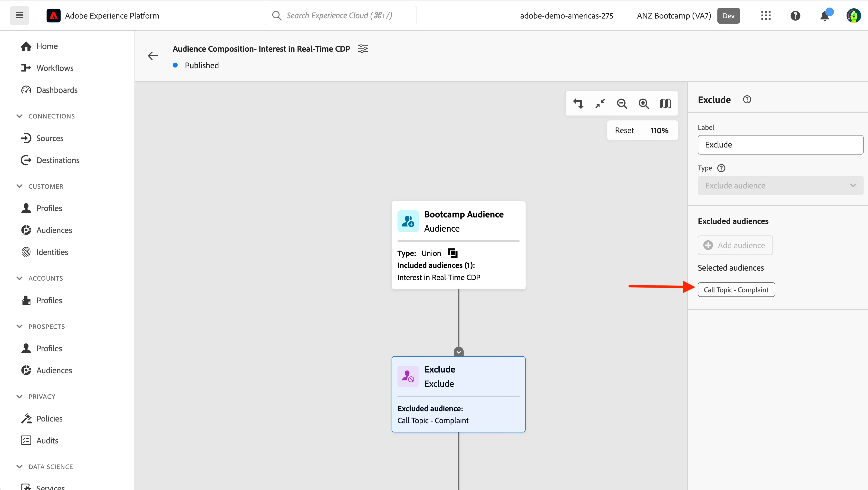Zoom in the canvas
Screen dimensions: 868x490
(x=644, y=103)
